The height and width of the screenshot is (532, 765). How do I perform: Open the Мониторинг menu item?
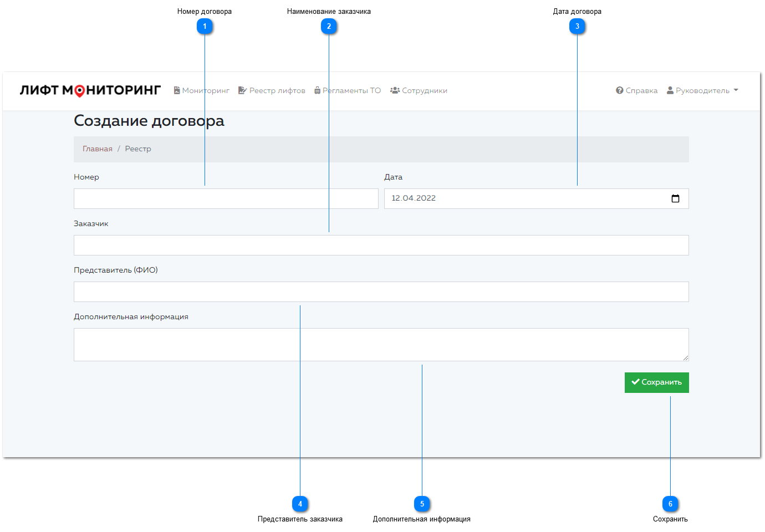202,90
